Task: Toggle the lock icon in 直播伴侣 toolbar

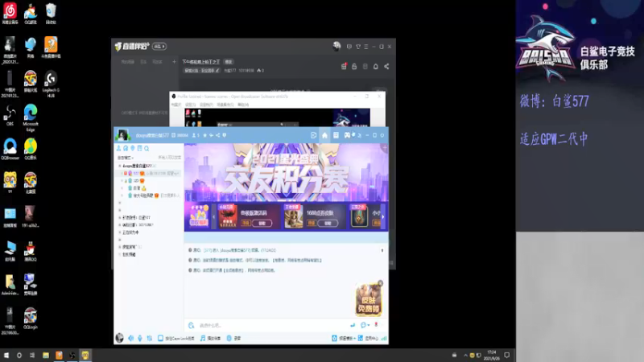Action: point(354,67)
